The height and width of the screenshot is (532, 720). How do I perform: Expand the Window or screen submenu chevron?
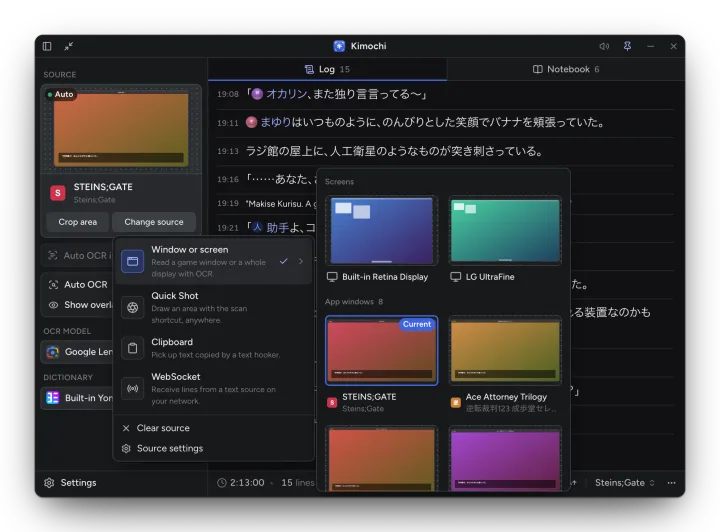[301, 261]
